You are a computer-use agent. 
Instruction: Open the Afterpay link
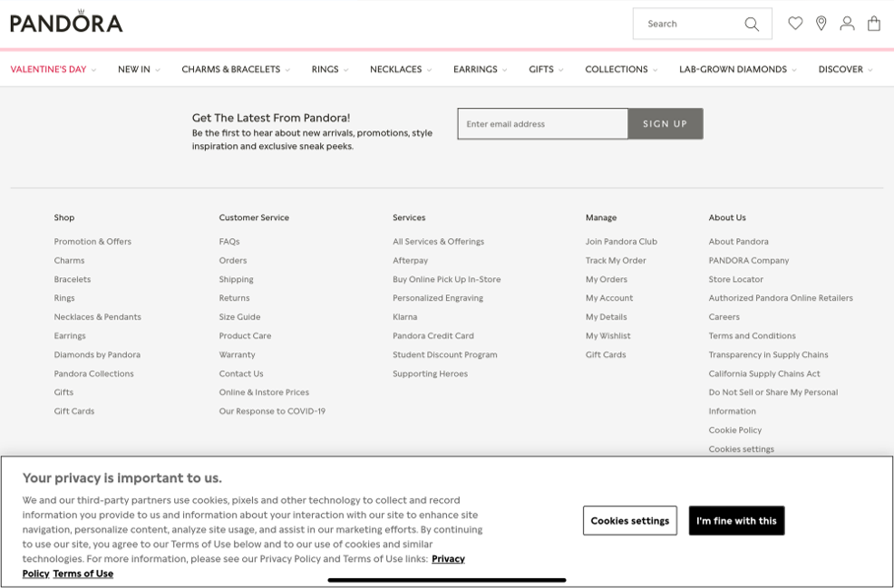tap(410, 260)
